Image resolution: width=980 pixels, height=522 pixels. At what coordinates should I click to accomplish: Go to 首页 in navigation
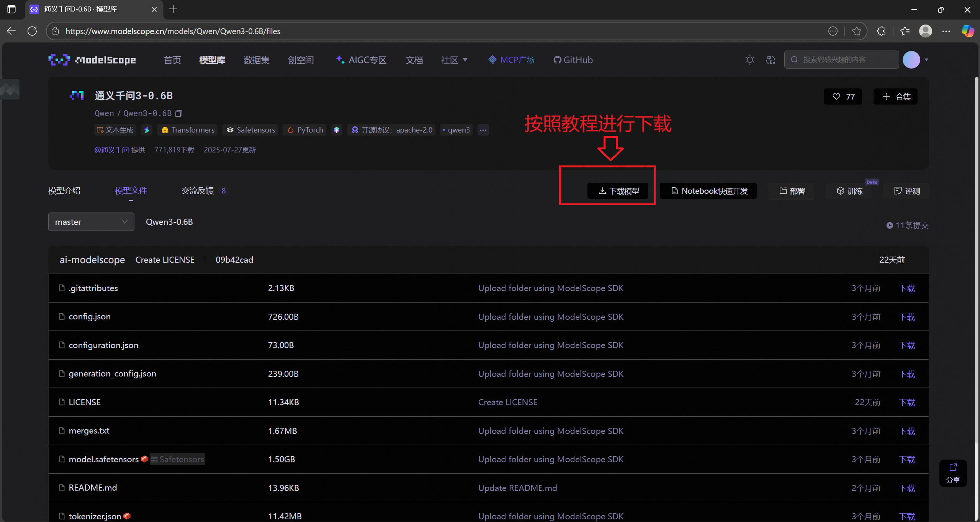click(x=172, y=60)
